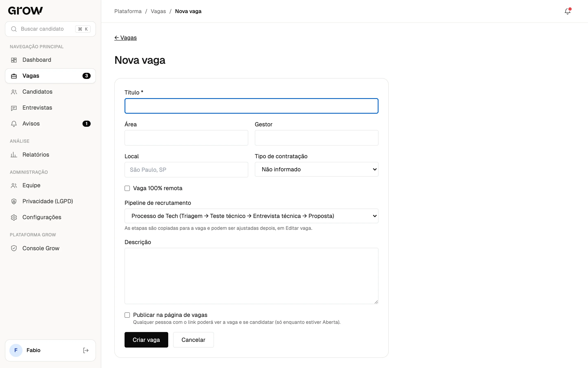Open Relatórios in the sidebar
Image resolution: width=588 pixels, height=368 pixels.
[x=50, y=155]
